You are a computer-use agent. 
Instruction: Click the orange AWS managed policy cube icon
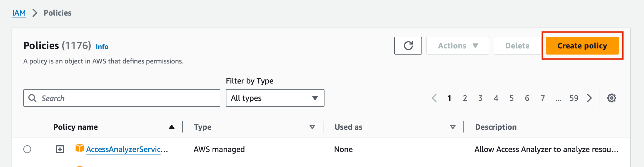click(x=79, y=148)
